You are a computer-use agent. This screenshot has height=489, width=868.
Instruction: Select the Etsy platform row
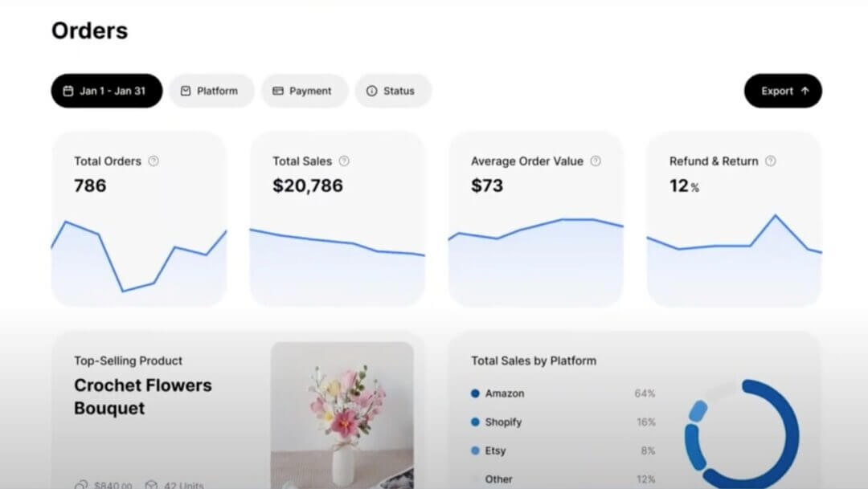pyautogui.click(x=563, y=450)
